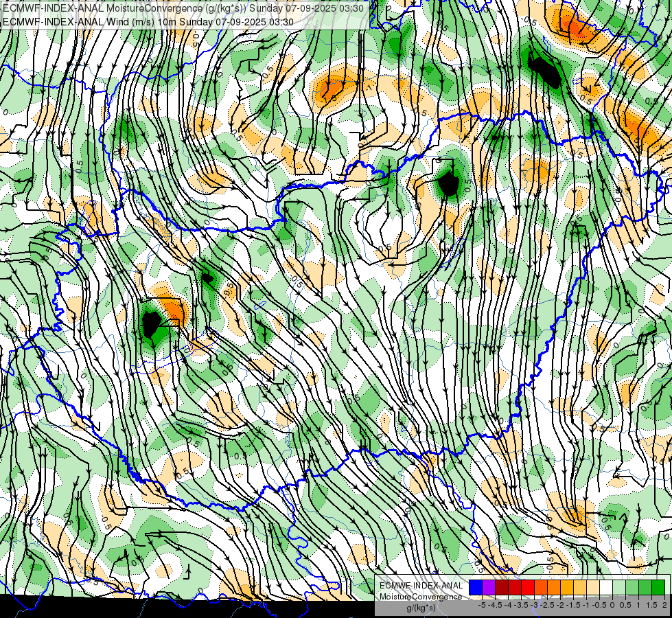This screenshot has width=672, height=618.
Task: Click the amber swatch between -2 and -1.5
Action: 568,587
